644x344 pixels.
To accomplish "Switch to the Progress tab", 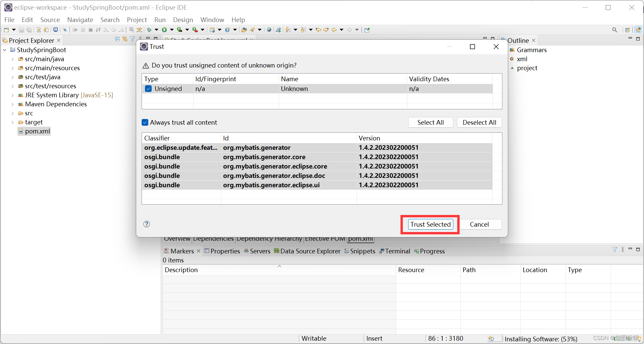I will pos(430,251).
